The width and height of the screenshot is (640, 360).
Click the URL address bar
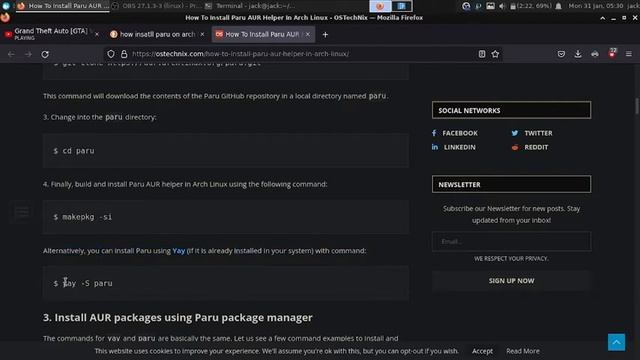click(x=302, y=54)
